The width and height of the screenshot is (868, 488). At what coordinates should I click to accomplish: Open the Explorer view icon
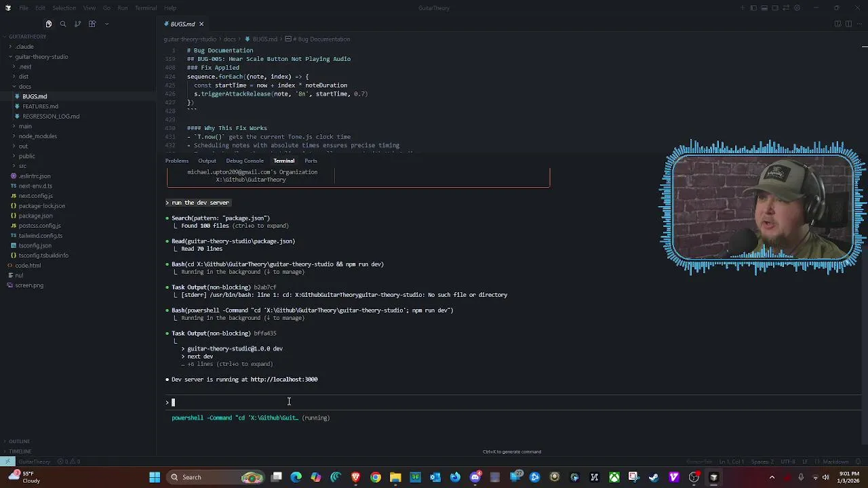tap(48, 24)
